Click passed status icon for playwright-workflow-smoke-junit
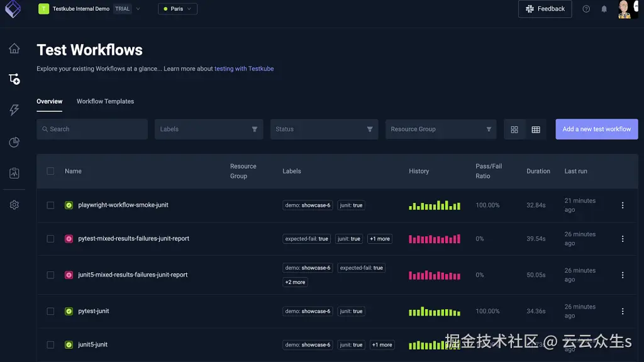Image resolution: width=644 pixels, height=362 pixels. point(69,206)
